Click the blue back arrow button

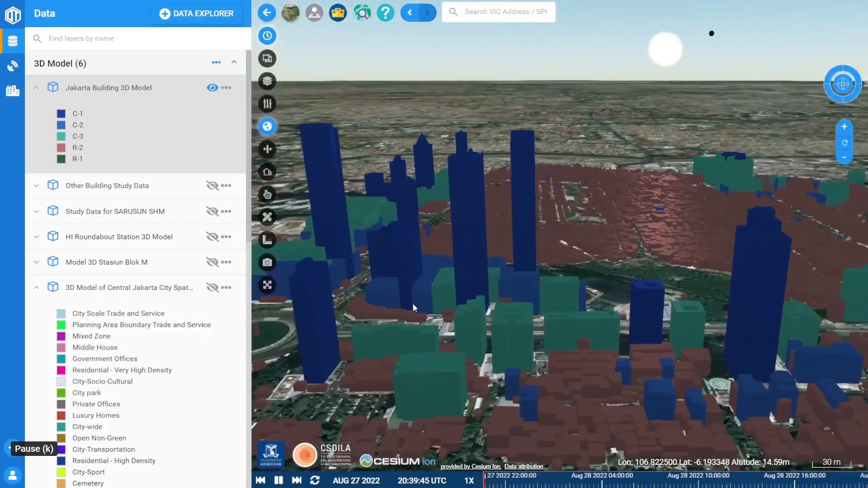pos(267,12)
